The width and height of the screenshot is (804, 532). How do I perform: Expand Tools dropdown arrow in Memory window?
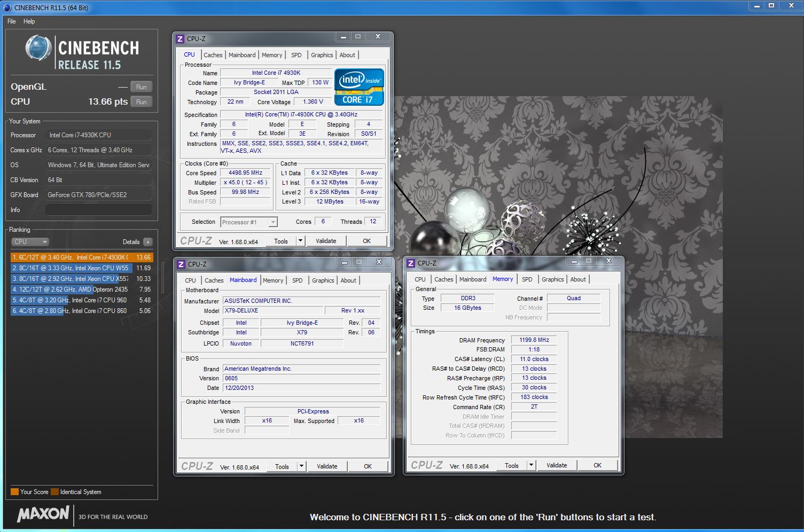531,465
